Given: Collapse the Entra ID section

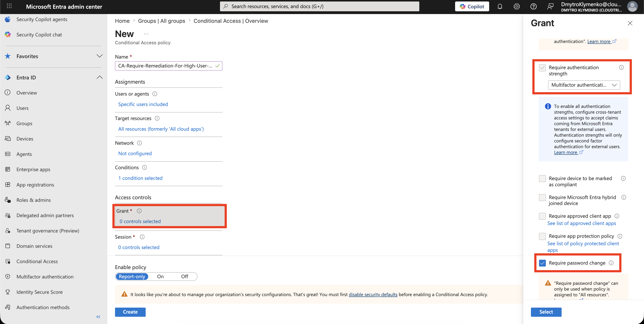Looking at the screenshot, I should coord(99,77).
